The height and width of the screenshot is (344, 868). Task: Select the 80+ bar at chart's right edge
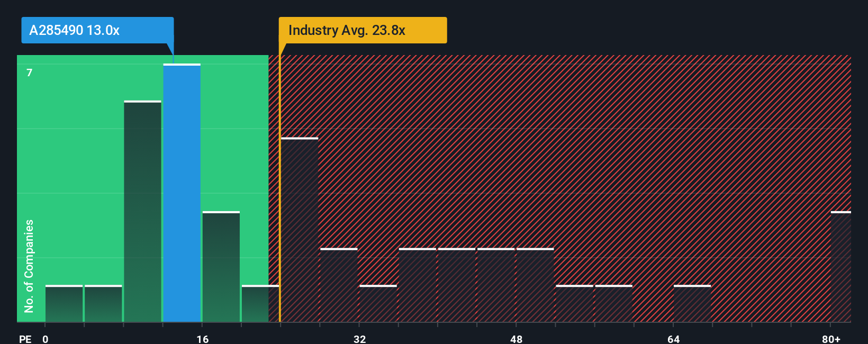841,267
